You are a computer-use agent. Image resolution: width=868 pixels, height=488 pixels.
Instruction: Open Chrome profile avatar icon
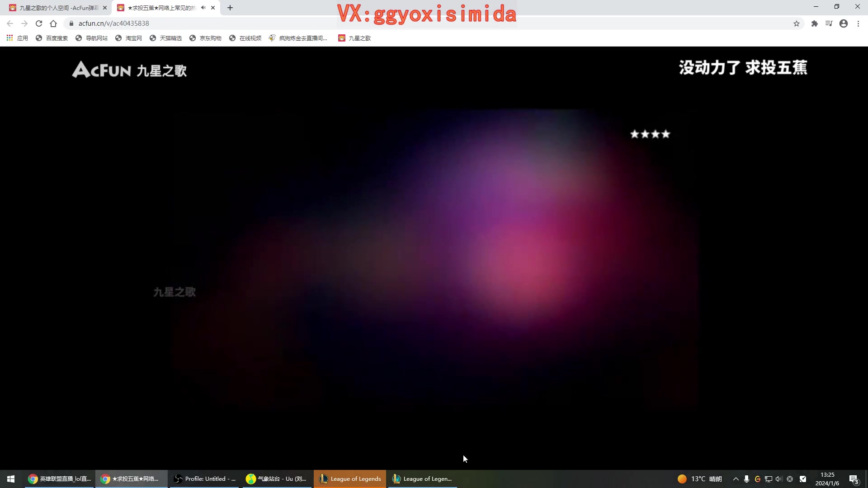tap(844, 23)
